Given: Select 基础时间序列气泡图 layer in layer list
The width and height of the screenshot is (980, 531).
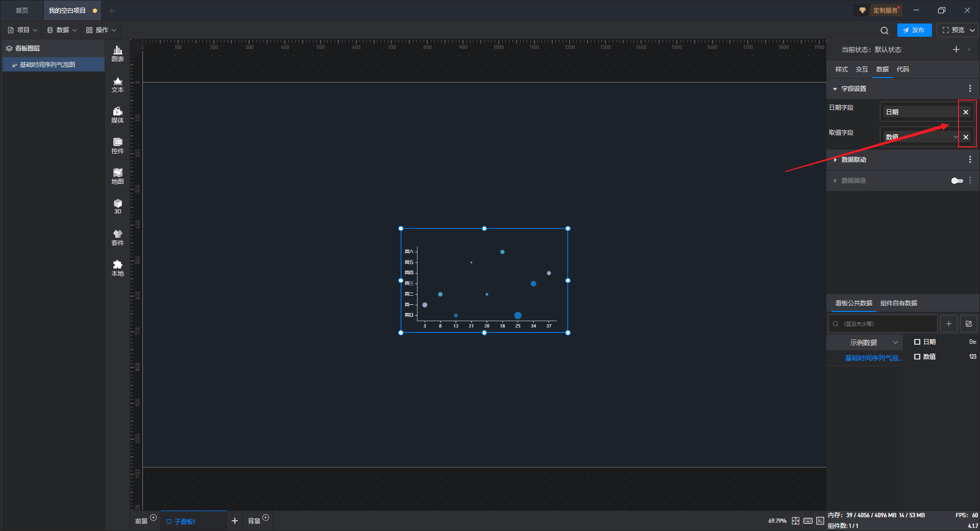Looking at the screenshot, I should pyautogui.click(x=54, y=64).
